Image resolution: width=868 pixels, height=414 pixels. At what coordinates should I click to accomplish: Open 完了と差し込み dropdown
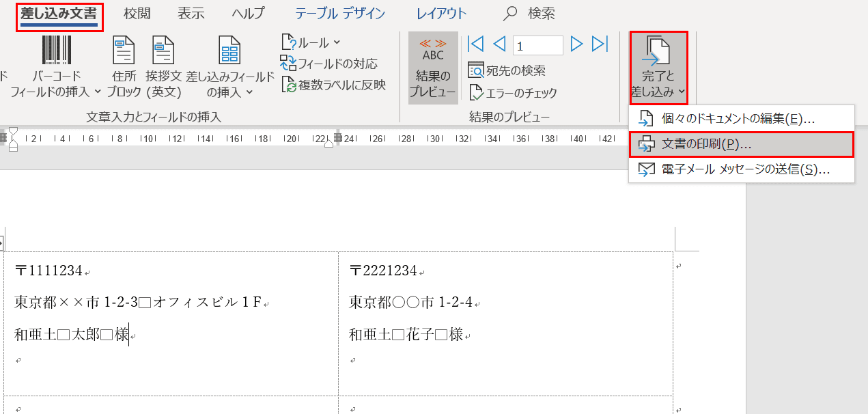[x=658, y=68]
